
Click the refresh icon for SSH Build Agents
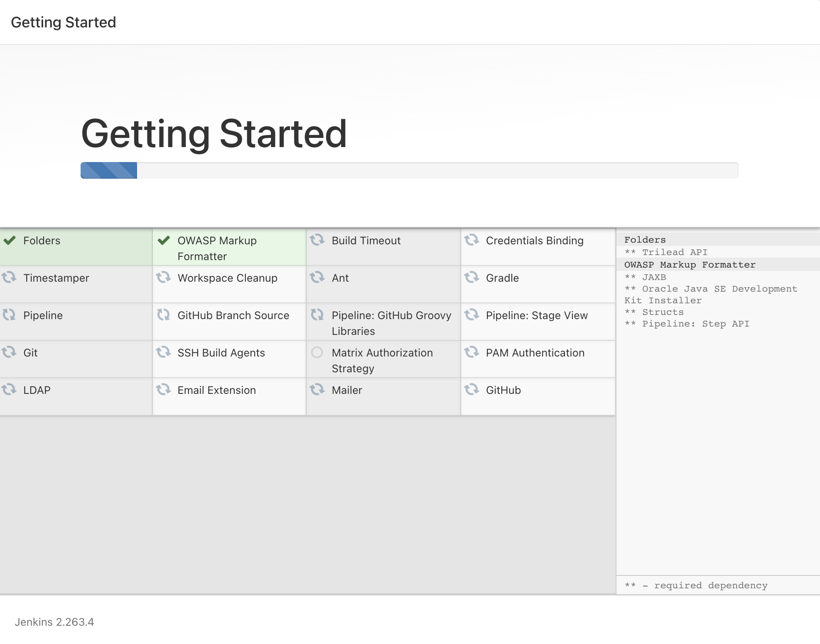pyautogui.click(x=164, y=352)
